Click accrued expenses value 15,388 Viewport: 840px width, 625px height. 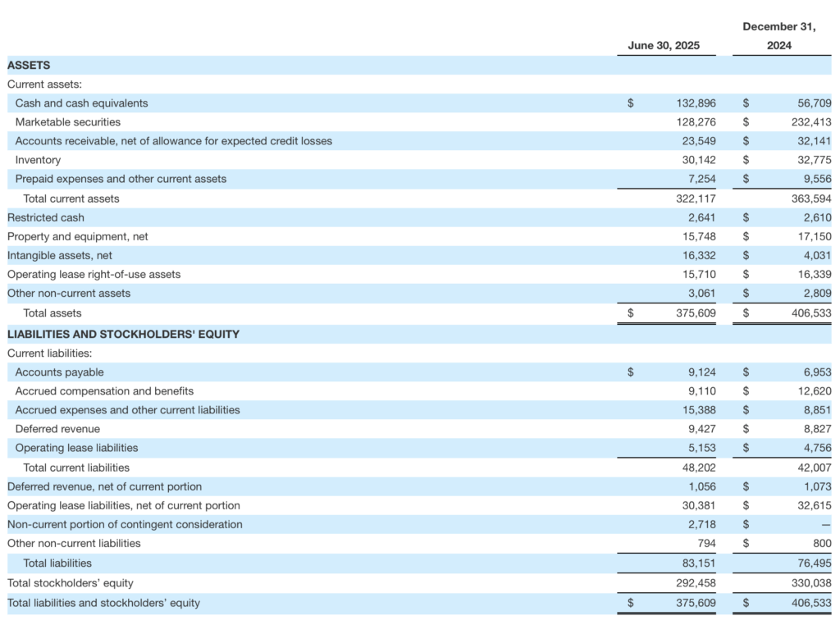coord(699,410)
